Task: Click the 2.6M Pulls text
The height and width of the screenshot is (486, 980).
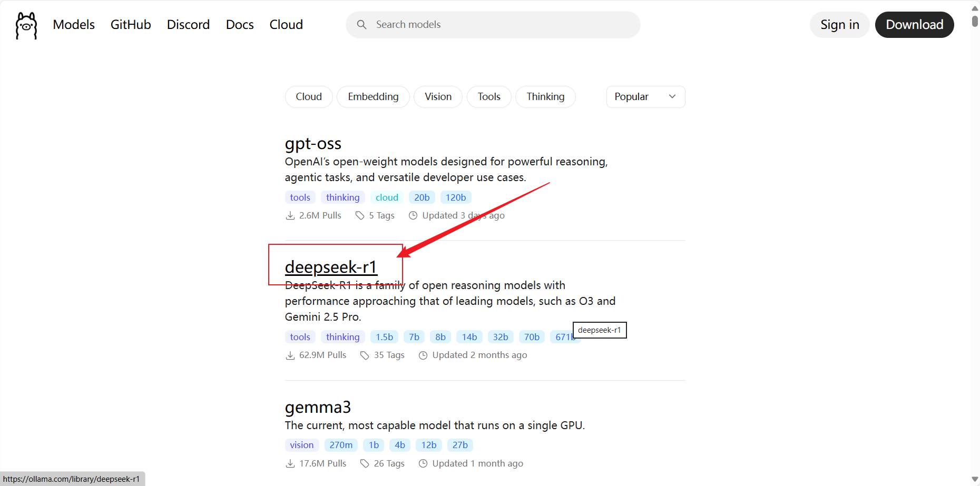Action: pyautogui.click(x=320, y=215)
